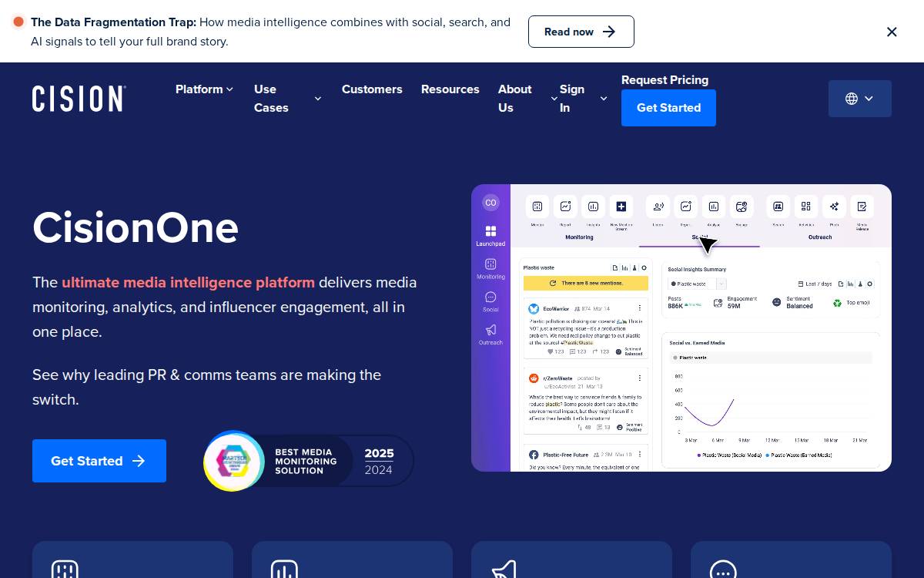Click the Read now button
The image size is (924, 578).
pos(581,32)
